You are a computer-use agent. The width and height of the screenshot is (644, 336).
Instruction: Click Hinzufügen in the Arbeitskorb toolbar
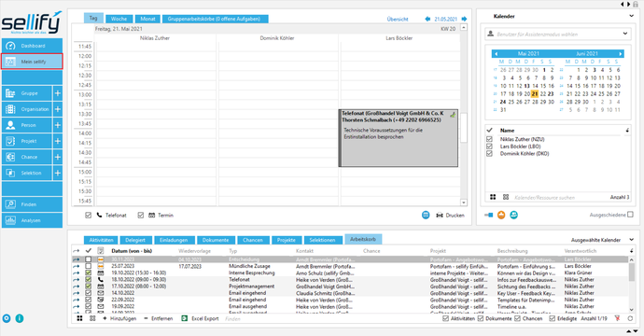coord(119,318)
